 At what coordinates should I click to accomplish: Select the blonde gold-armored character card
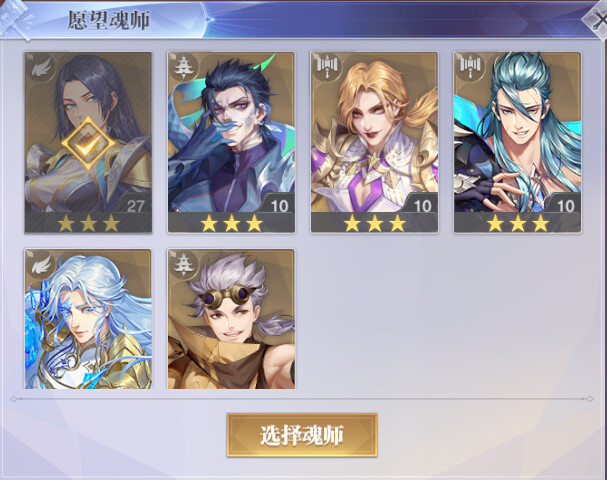374,142
